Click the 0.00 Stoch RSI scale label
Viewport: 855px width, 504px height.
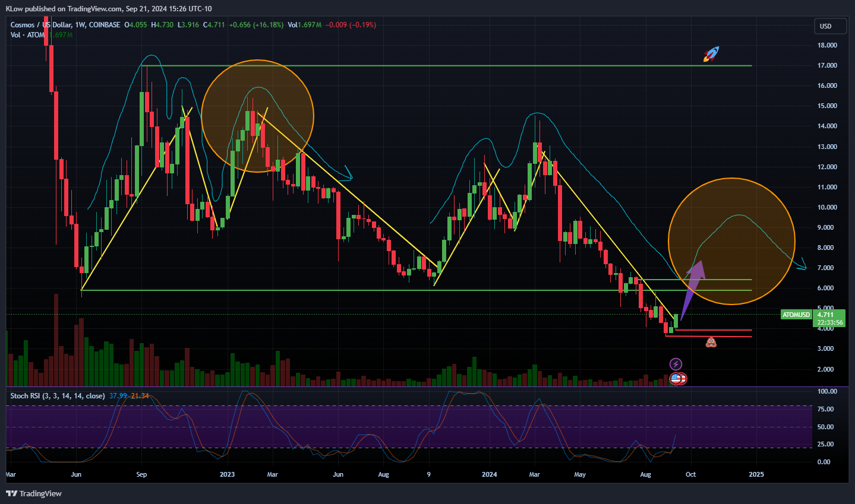pyautogui.click(x=824, y=462)
